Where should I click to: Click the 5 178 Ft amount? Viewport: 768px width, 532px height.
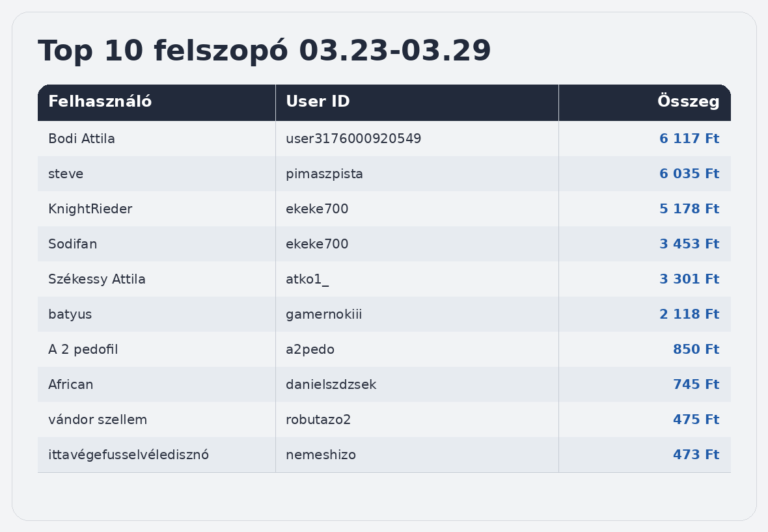pos(689,209)
